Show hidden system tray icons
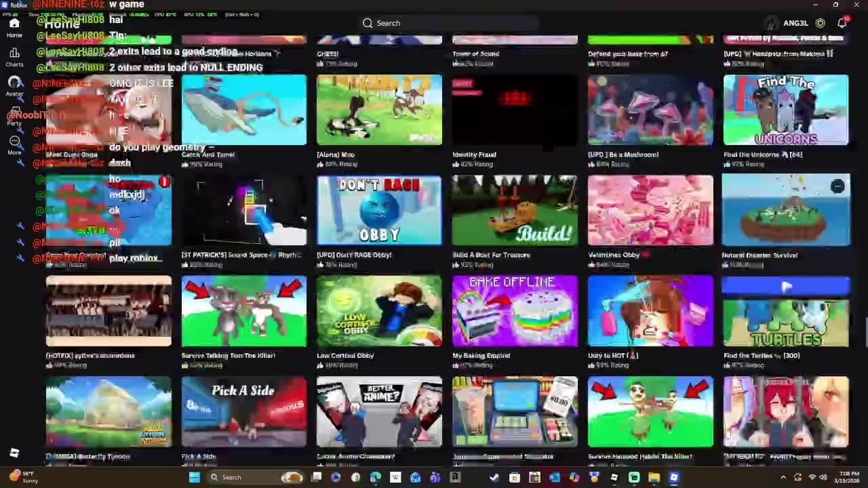 783,477
